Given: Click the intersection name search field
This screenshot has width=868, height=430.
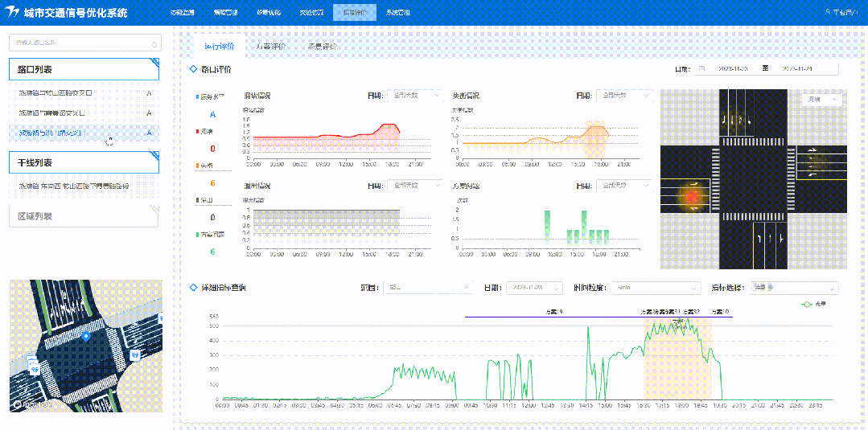Looking at the screenshot, I should coord(85,43).
